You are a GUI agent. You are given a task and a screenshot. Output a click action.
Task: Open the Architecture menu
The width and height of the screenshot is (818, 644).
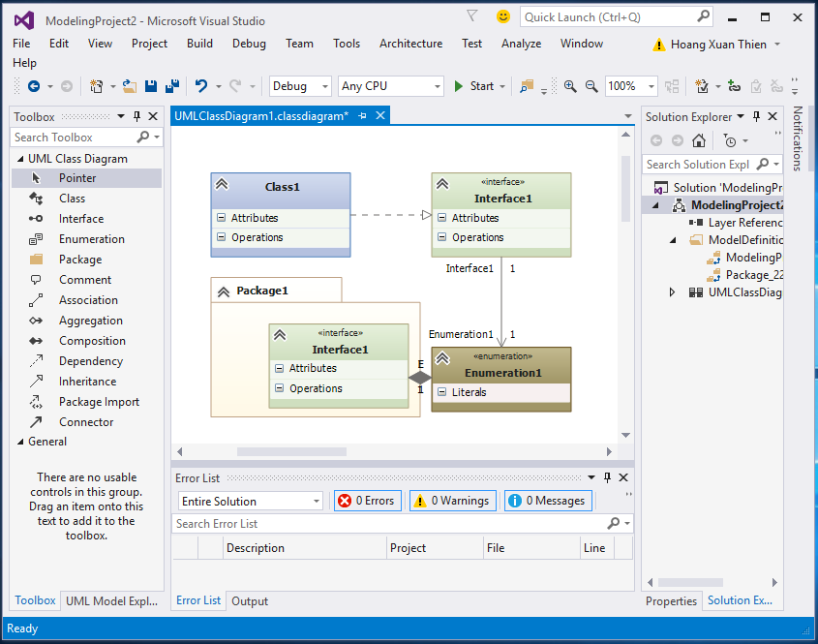[x=410, y=43]
